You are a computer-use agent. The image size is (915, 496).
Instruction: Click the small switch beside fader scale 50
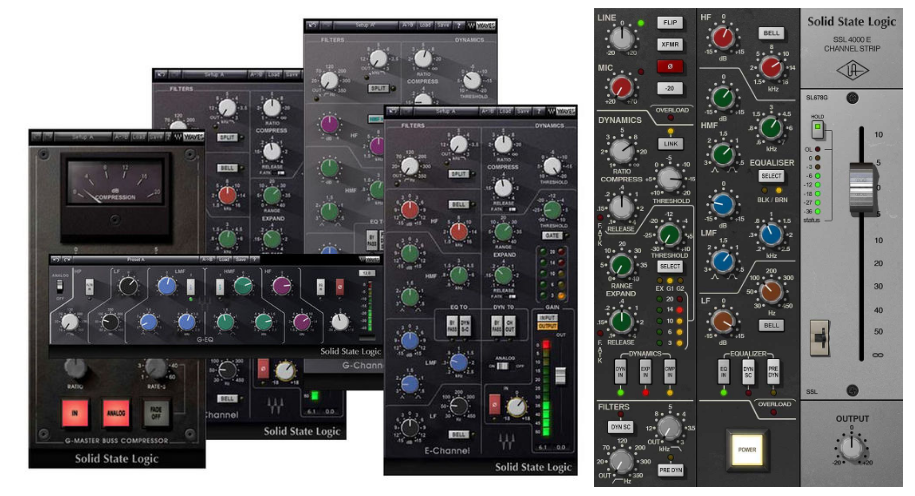pyautogui.click(x=820, y=337)
